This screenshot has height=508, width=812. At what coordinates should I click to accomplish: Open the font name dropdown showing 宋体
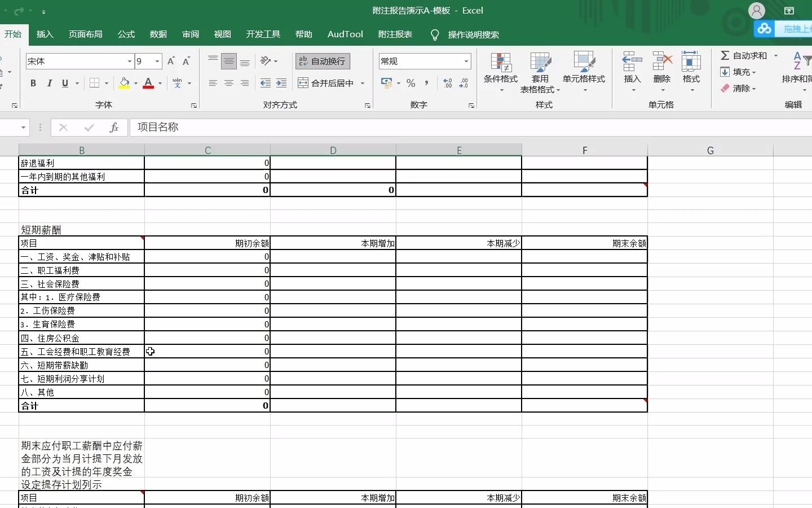click(76, 61)
